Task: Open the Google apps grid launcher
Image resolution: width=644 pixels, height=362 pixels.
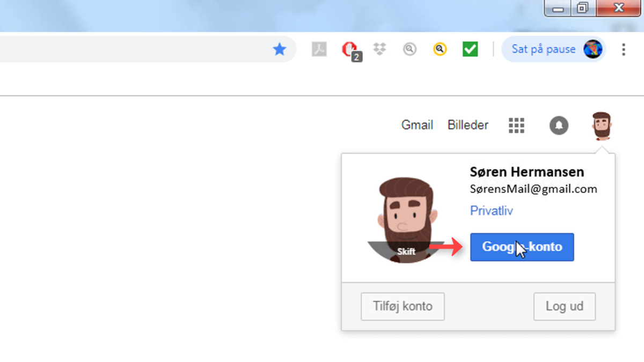Action: pos(516,125)
